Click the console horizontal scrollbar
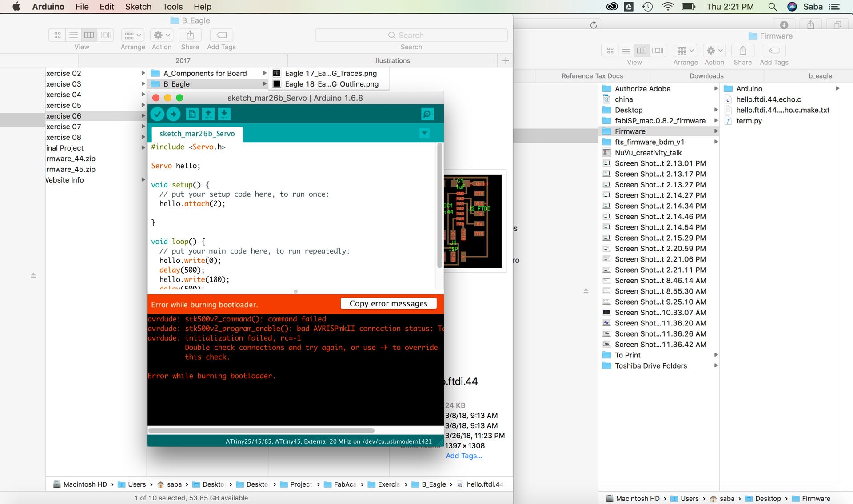The width and height of the screenshot is (853, 504). tap(261, 430)
